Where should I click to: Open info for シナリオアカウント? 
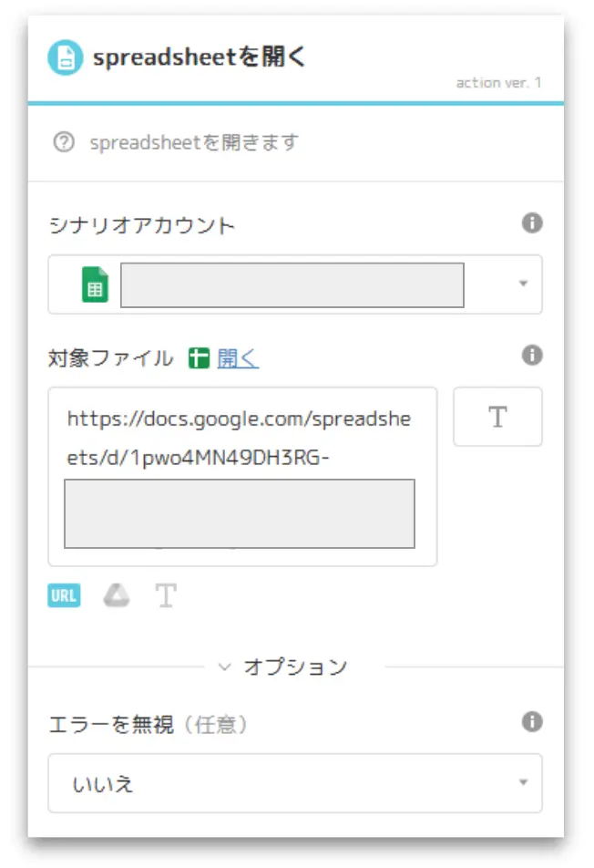532,223
